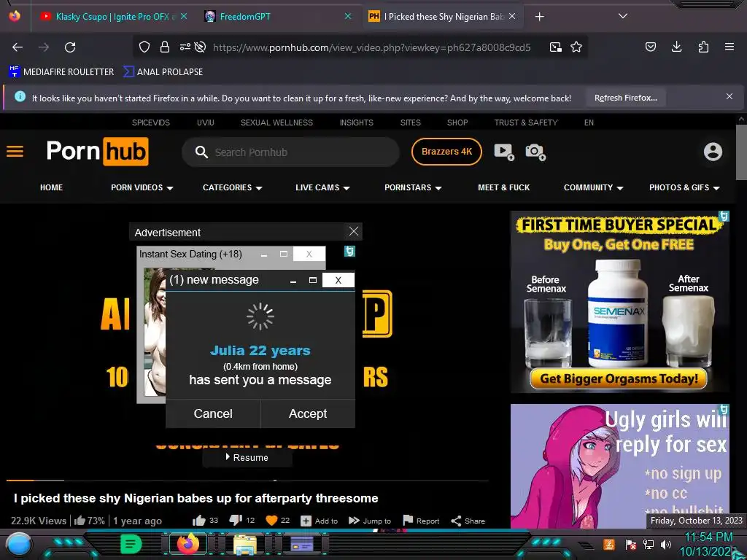Expand the LIVE CAMS dropdown menu
The width and height of the screenshot is (747, 560).
(322, 187)
